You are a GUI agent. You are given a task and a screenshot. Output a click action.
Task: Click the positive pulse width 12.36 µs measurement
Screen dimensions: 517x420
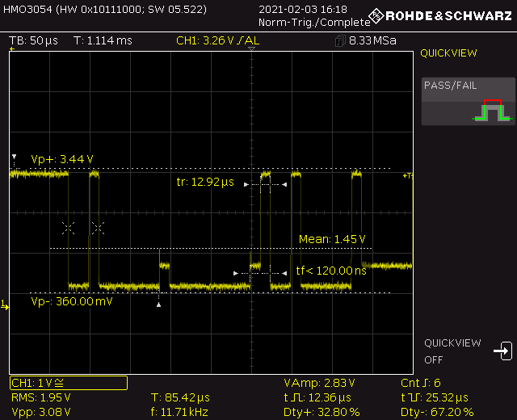click(317, 397)
